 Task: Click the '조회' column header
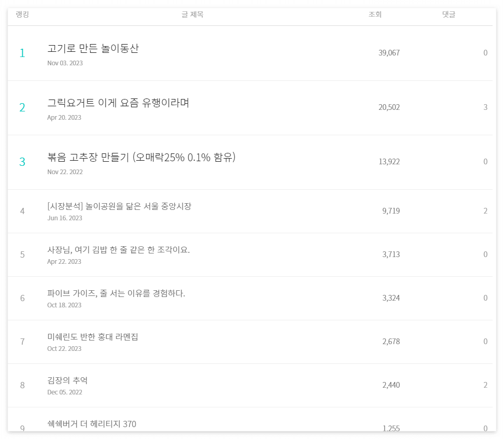tap(375, 15)
